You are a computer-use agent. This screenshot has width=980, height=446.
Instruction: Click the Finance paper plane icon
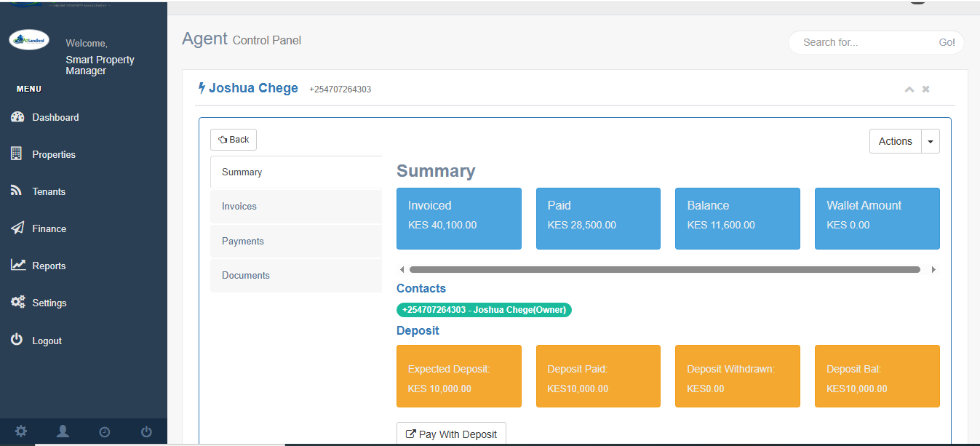(x=17, y=228)
